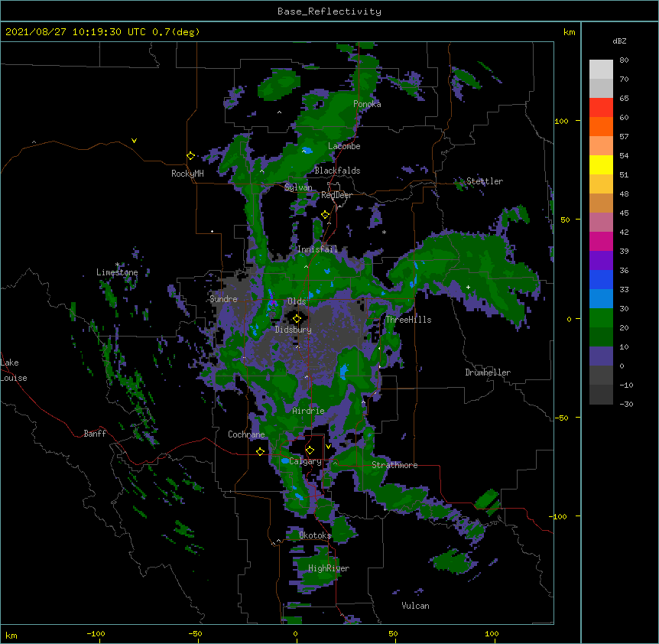Click the RedDeer city label
659x644 pixels.
tap(336, 195)
